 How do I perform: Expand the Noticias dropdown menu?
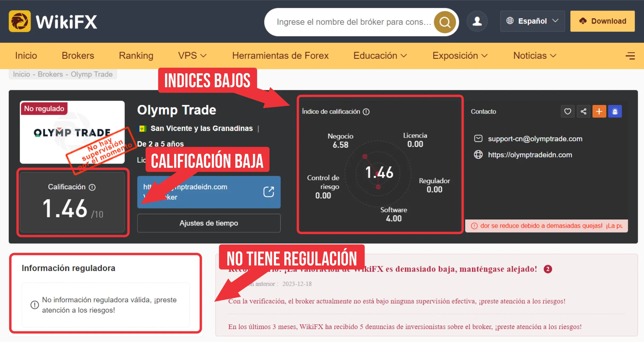(535, 56)
